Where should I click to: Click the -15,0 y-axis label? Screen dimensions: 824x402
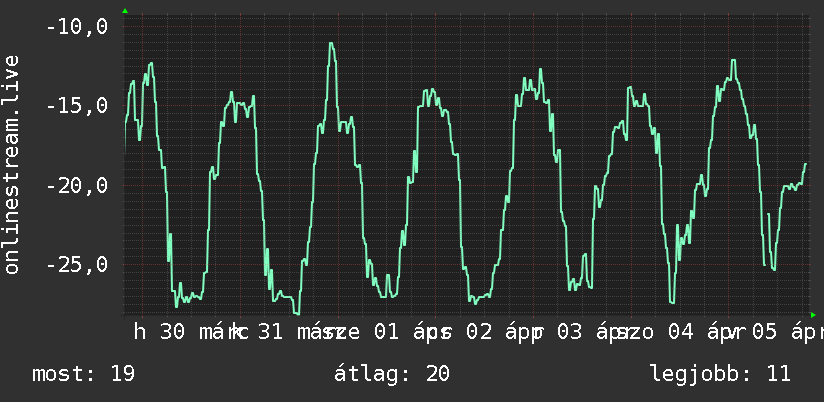77,106
